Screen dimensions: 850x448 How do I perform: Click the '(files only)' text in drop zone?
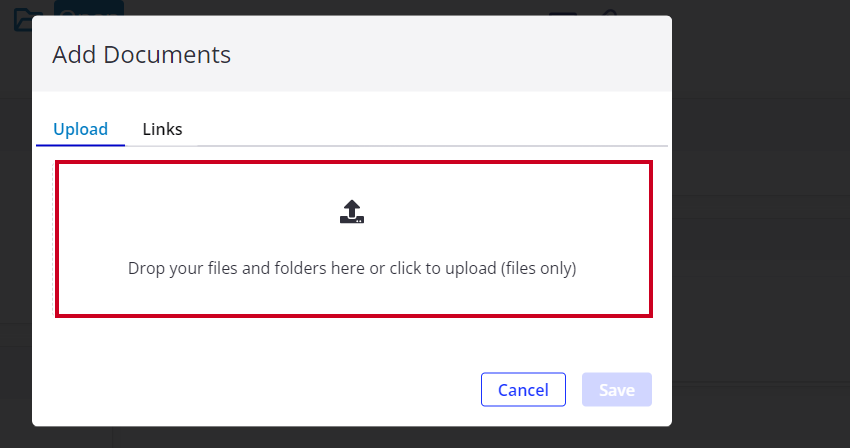pos(538,268)
